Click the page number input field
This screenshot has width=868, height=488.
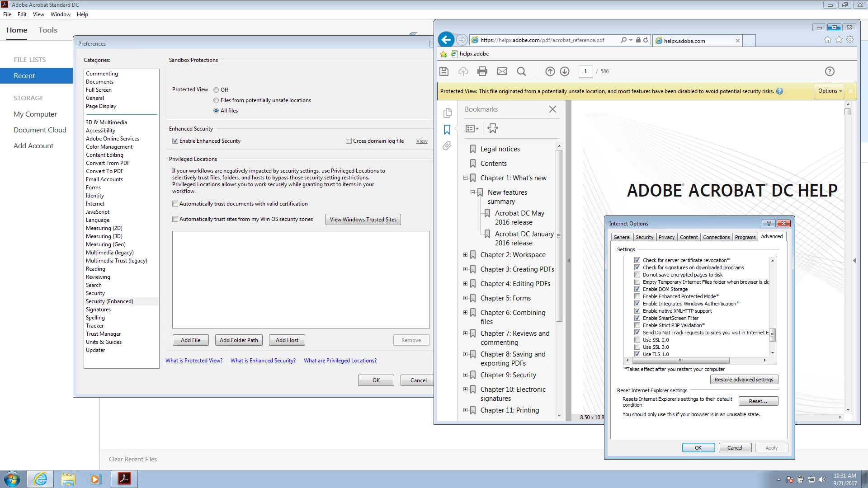pyautogui.click(x=585, y=71)
